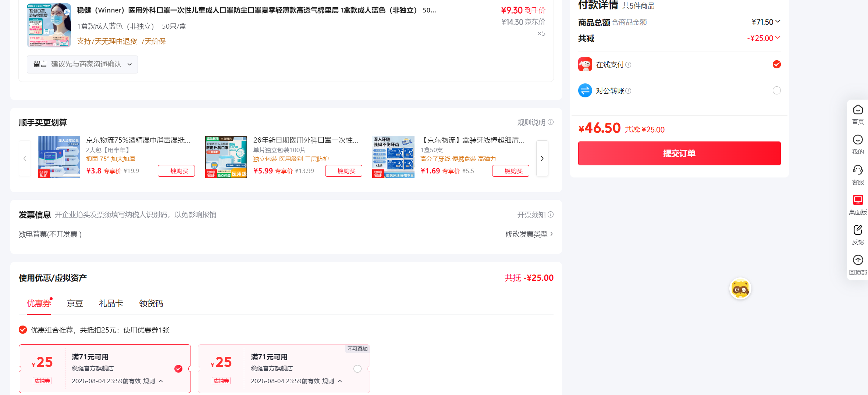This screenshot has height=395, width=868.
Task: Click 一键购买 for 盒装牙线棒
Action: point(511,171)
